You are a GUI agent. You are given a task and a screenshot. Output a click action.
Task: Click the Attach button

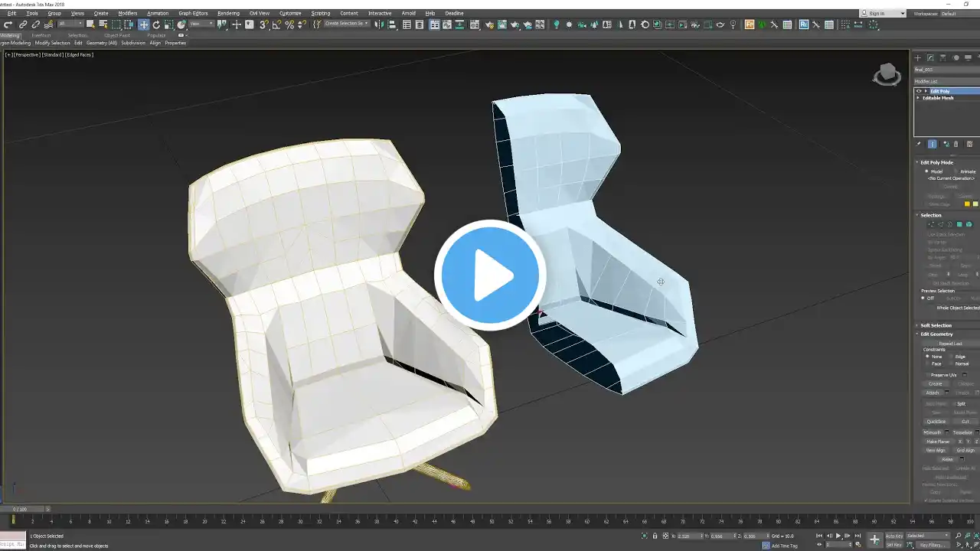click(933, 393)
